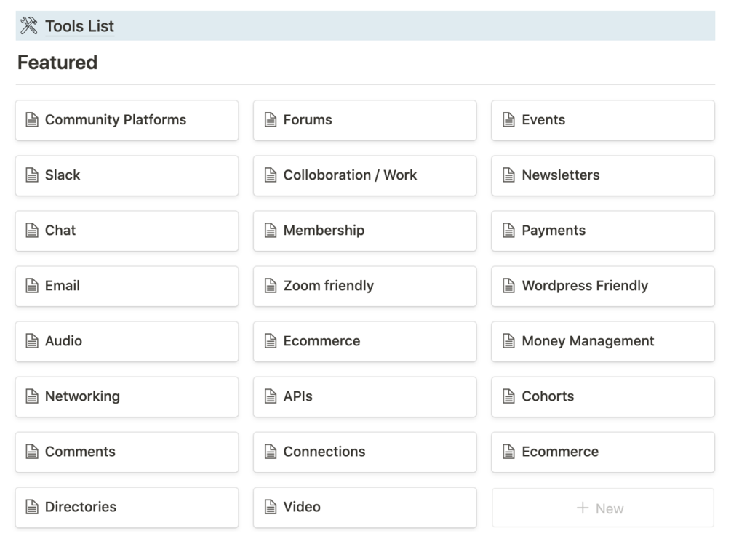
Task: Open the Newsletters page card
Action: coord(602,175)
